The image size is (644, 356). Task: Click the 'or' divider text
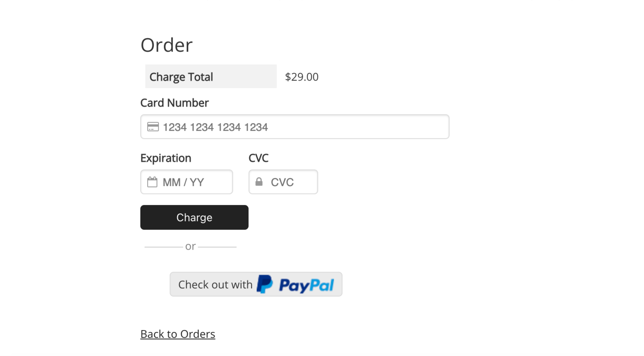click(x=191, y=247)
